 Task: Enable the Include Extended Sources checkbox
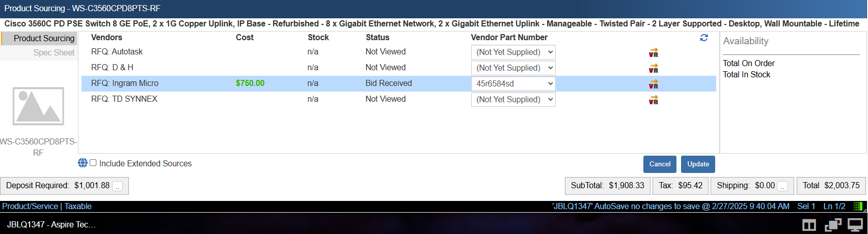[x=93, y=163]
